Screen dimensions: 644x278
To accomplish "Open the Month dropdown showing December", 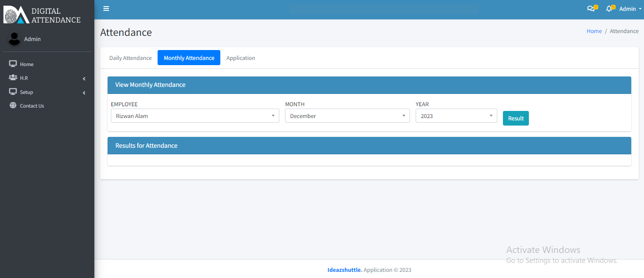I will tap(347, 116).
